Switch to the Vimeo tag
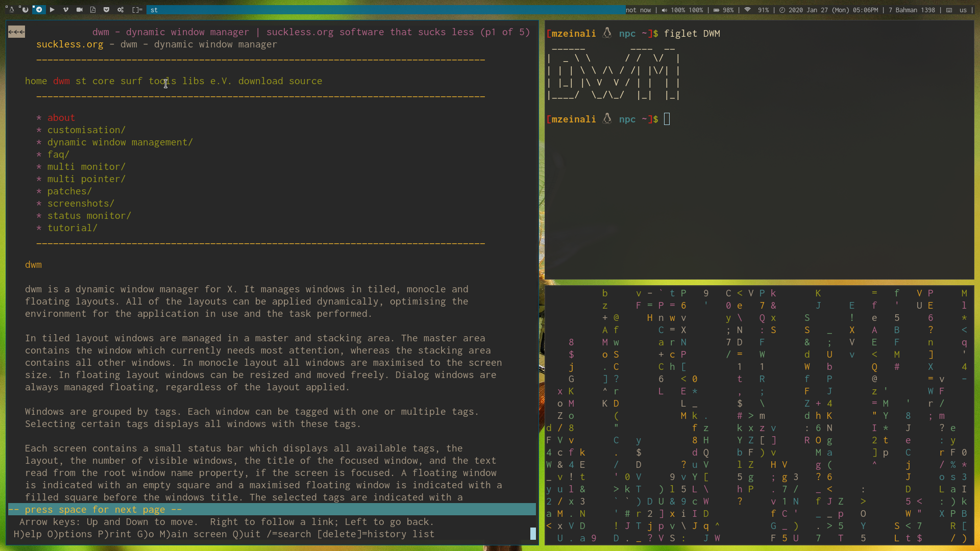The image size is (980, 551). click(x=66, y=10)
